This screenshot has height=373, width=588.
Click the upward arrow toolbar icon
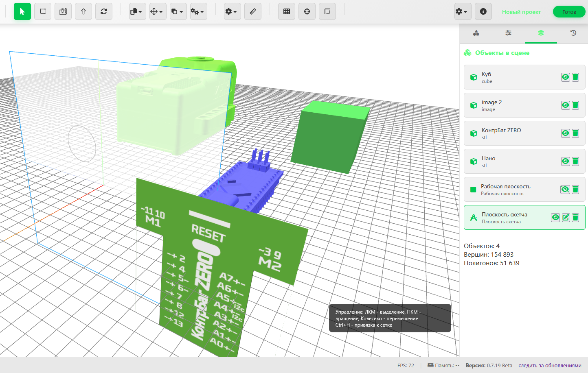[83, 11]
